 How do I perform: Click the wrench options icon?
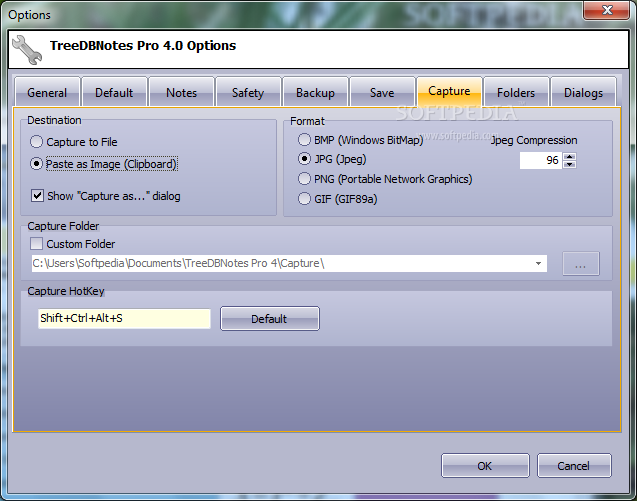click(x=27, y=50)
